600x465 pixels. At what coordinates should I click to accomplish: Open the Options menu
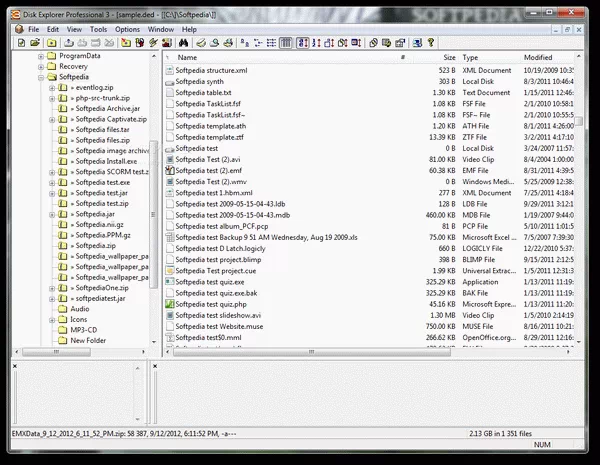tap(127, 29)
